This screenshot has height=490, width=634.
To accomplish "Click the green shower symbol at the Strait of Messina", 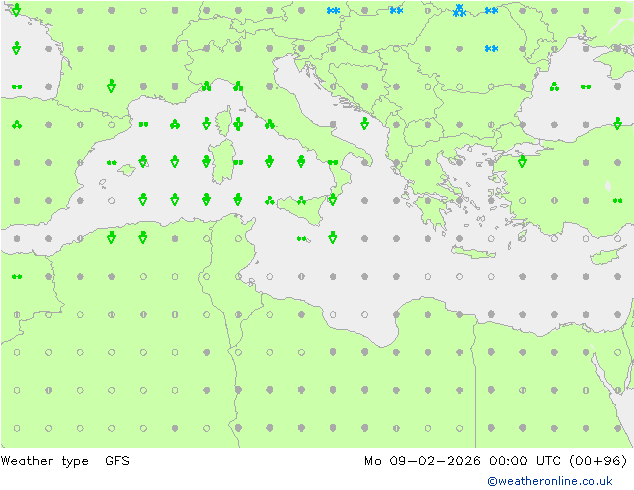I will click(x=333, y=199).
